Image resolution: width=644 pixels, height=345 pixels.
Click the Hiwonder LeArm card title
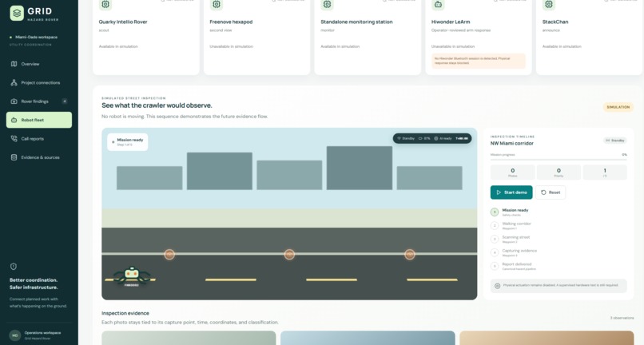click(x=451, y=22)
